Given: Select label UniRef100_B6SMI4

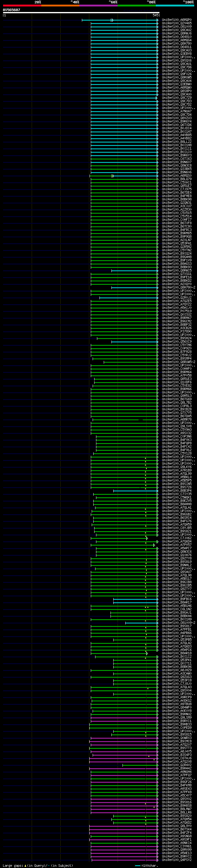Looking at the screenshot, I should [x=177, y=518].
